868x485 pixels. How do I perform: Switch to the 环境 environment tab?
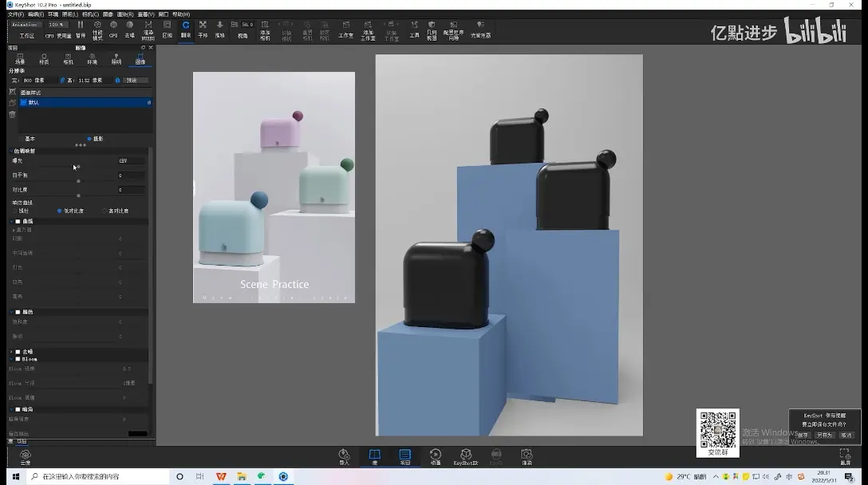pos(92,59)
